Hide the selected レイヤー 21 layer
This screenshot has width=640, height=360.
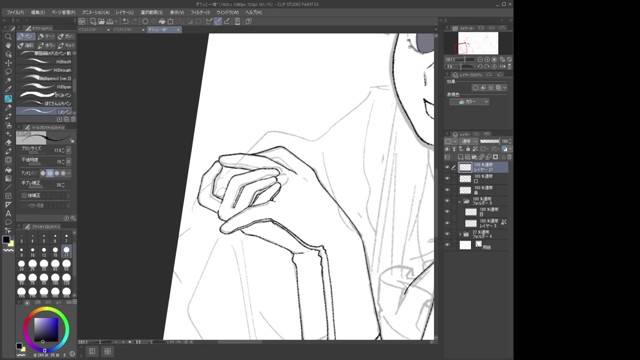[x=447, y=167]
